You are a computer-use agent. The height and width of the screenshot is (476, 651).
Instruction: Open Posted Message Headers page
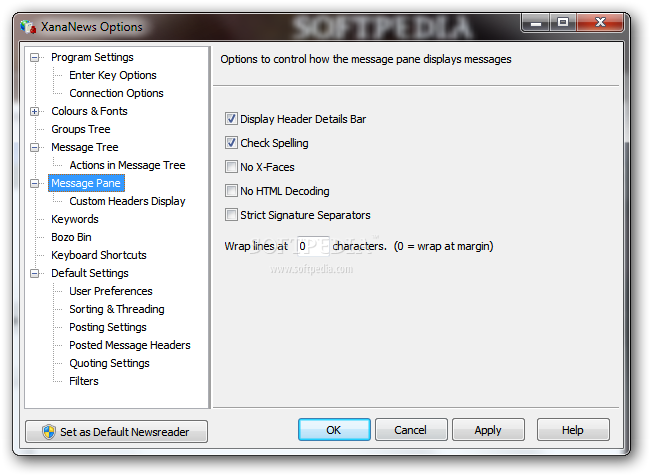[x=130, y=345]
